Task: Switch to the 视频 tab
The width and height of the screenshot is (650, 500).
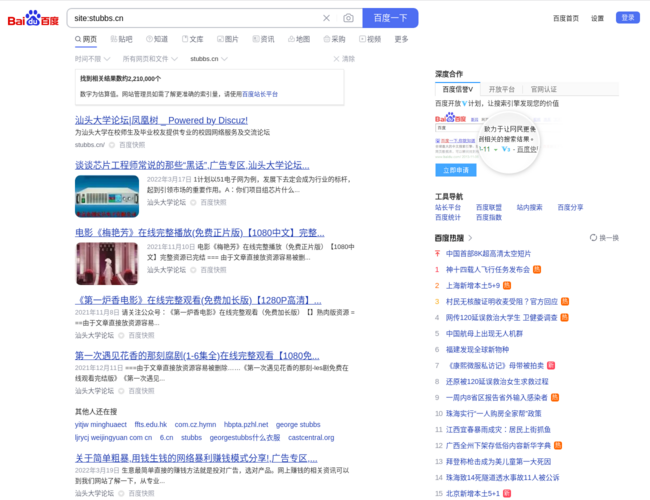Action: point(370,39)
